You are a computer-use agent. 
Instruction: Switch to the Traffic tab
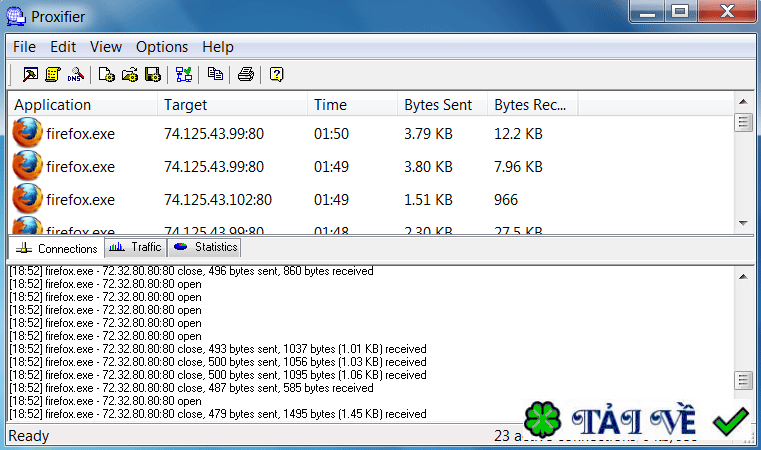click(x=135, y=247)
